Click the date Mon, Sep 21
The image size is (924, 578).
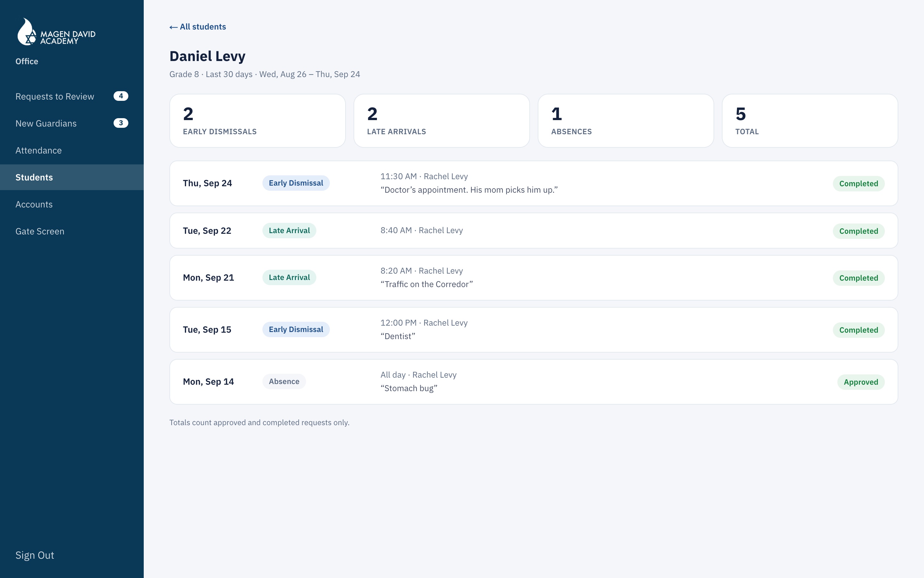[209, 277]
